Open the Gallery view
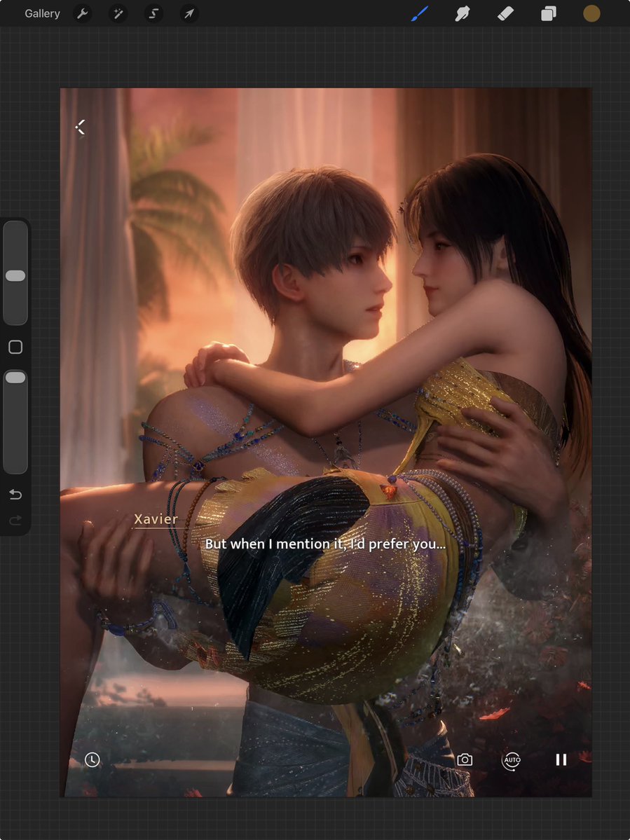 coord(42,13)
